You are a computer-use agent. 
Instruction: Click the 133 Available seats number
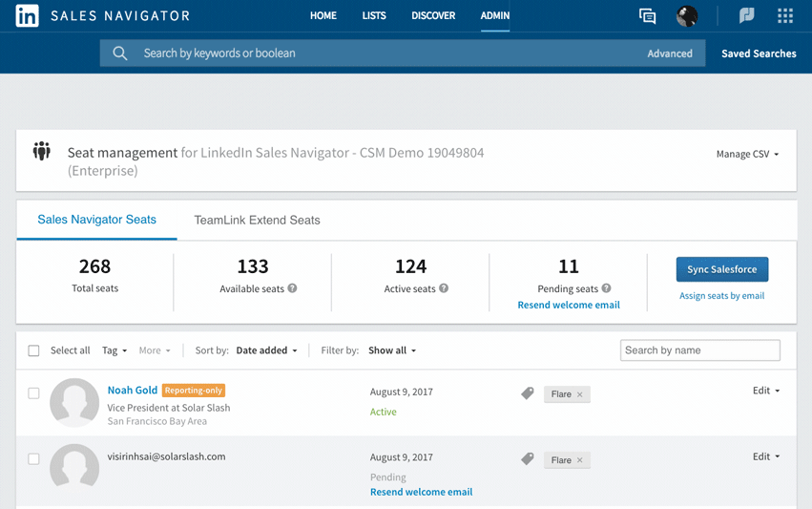point(253,266)
